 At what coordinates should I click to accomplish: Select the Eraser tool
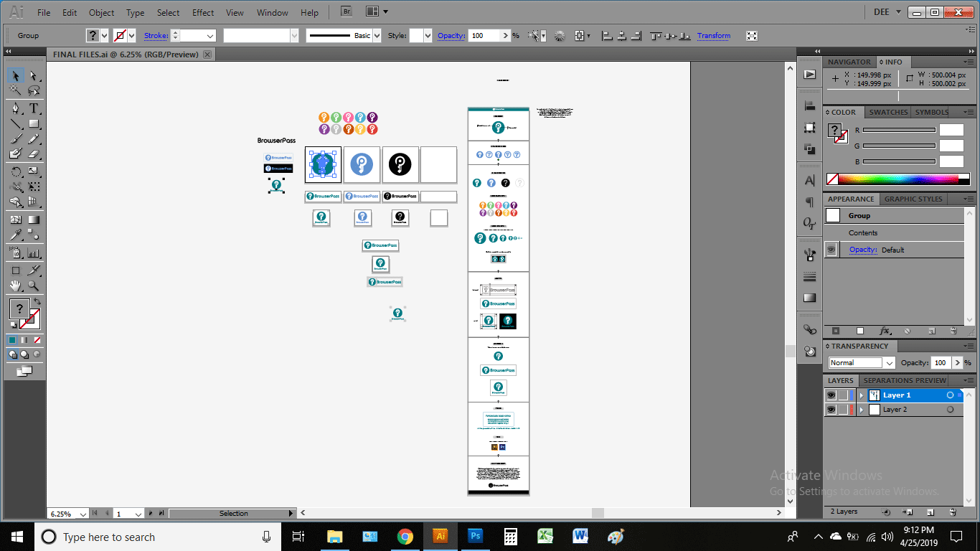[33, 154]
